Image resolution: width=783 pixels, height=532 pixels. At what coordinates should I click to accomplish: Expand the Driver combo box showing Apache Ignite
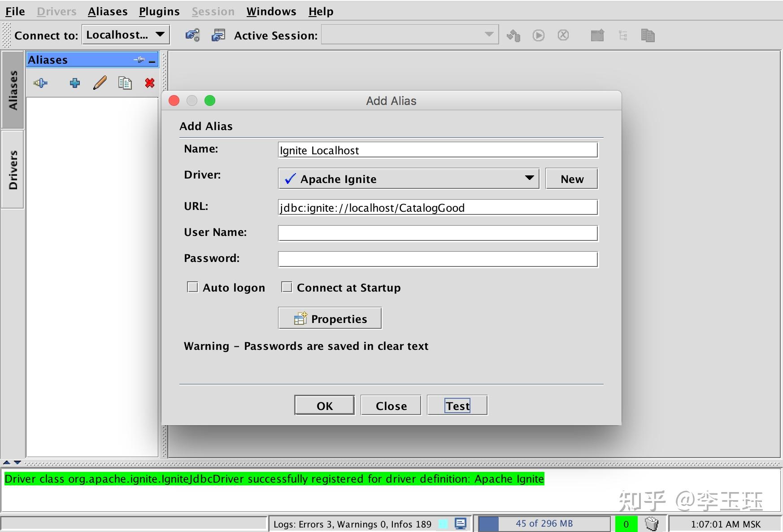point(409,179)
